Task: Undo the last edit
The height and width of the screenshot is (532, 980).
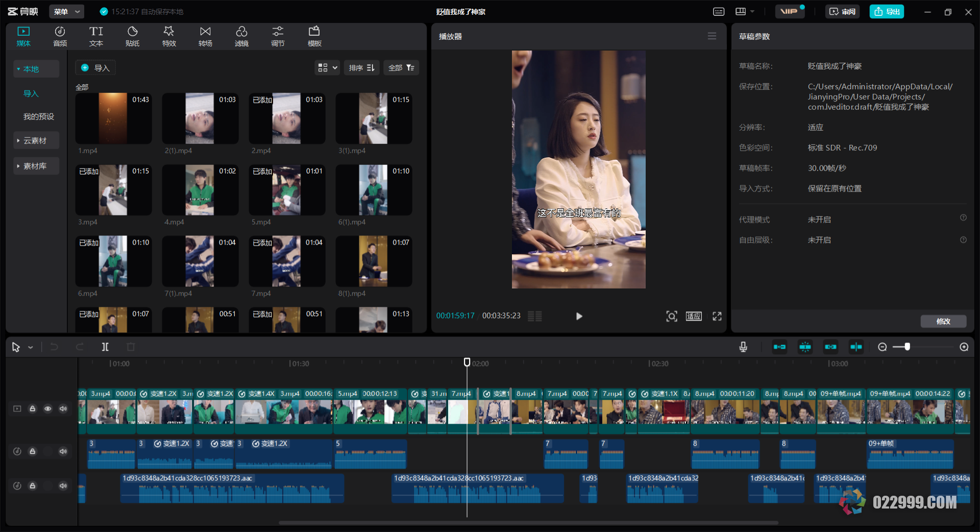Action: 54,347
